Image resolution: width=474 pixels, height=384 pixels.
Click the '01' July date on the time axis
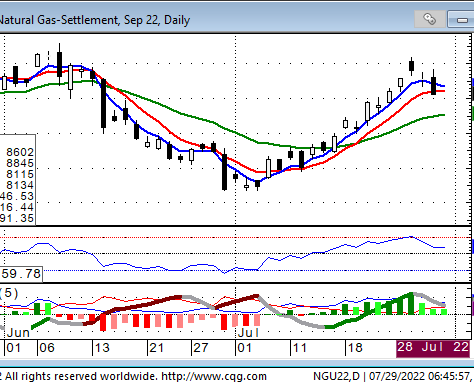pos(244,348)
